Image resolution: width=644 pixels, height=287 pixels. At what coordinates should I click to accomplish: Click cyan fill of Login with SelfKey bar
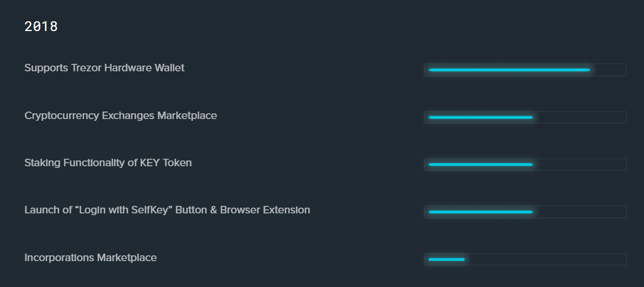[480, 212]
